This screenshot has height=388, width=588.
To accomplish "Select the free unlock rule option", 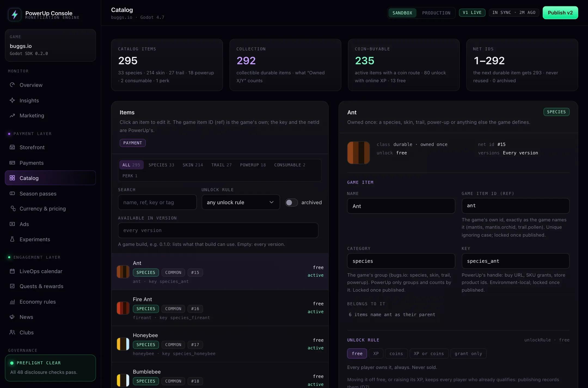I will pos(357,353).
